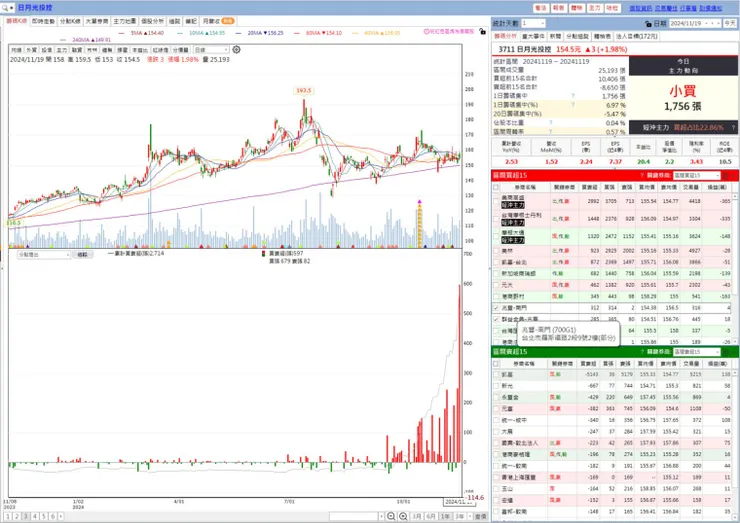Toggle 分價量 button on chart toolbar

(x=180, y=50)
